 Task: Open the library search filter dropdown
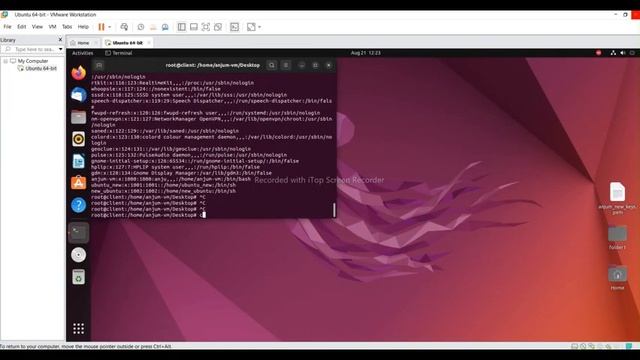point(61,49)
